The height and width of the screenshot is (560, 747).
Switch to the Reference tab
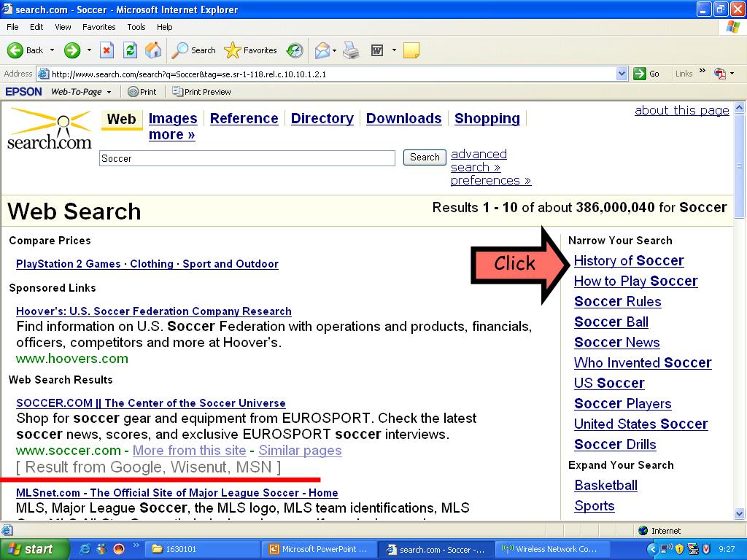tap(244, 118)
